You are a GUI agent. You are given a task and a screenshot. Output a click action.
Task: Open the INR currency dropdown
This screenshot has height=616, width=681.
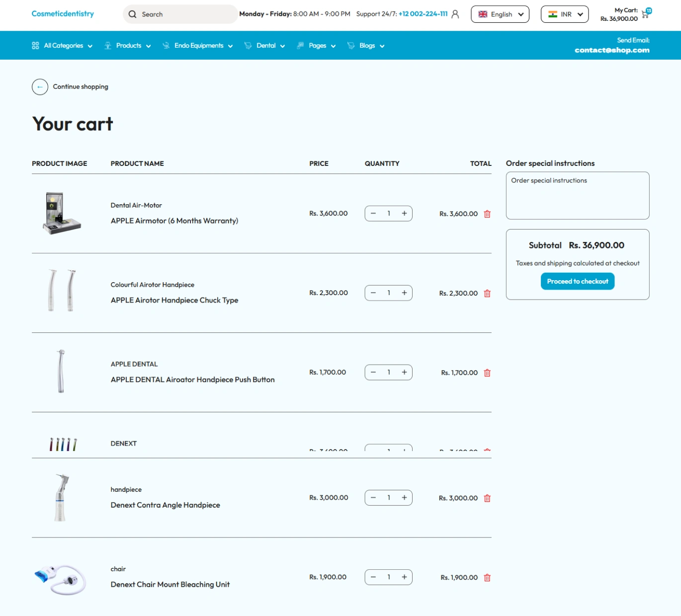click(565, 14)
